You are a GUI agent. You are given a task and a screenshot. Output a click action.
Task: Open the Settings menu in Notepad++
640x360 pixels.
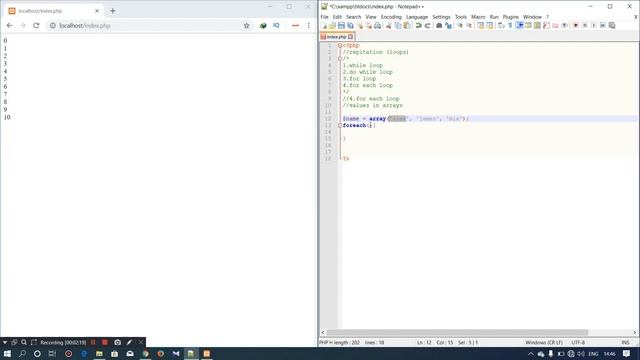(x=441, y=17)
